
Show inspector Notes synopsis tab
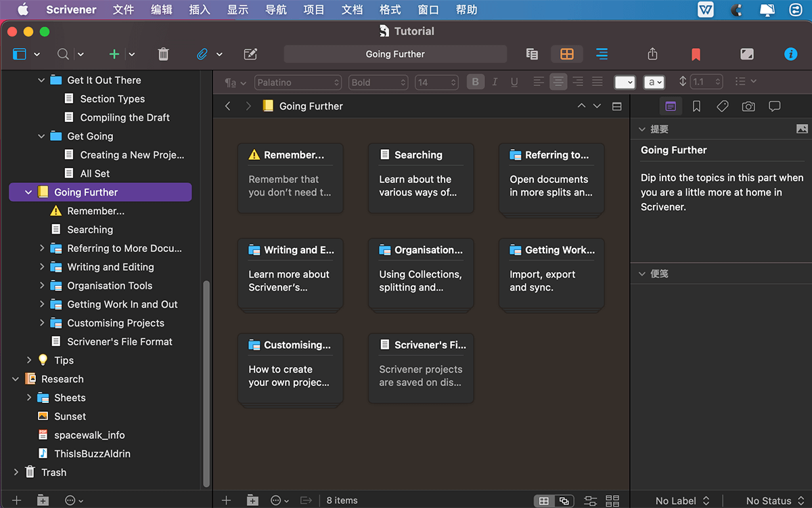pyautogui.click(x=671, y=106)
